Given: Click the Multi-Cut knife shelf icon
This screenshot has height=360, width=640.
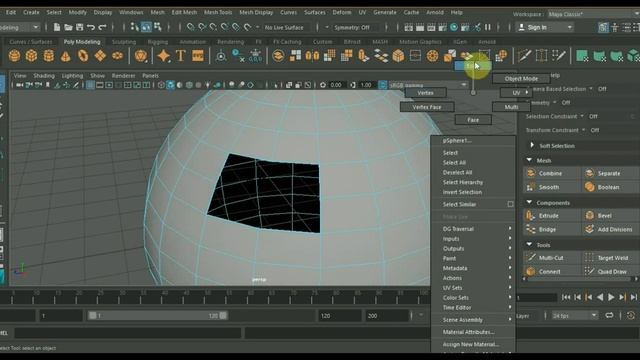Looking at the screenshot, I should click(524, 56).
